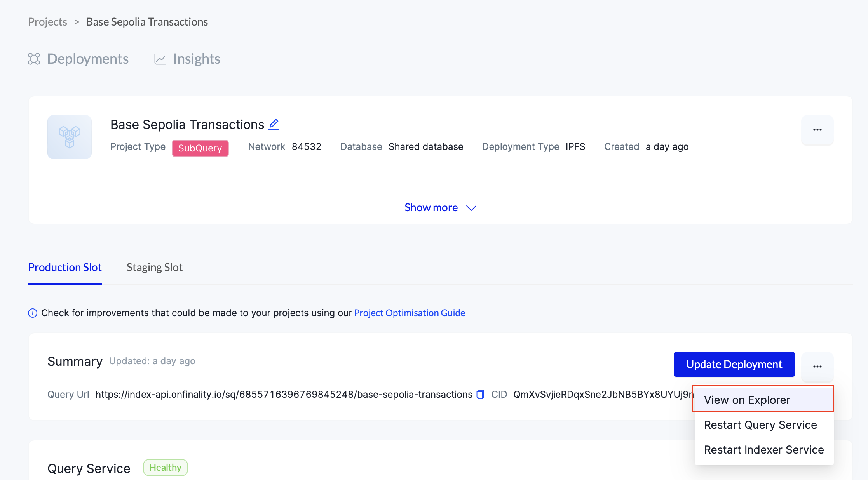This screenshot has height=480, width=868.
Task: Click the Healthy status badge
Action: tap(165, 468)
